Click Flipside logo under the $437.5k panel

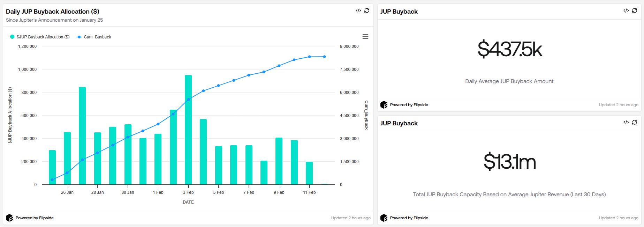pyautogui.click(x=384, y=105)
